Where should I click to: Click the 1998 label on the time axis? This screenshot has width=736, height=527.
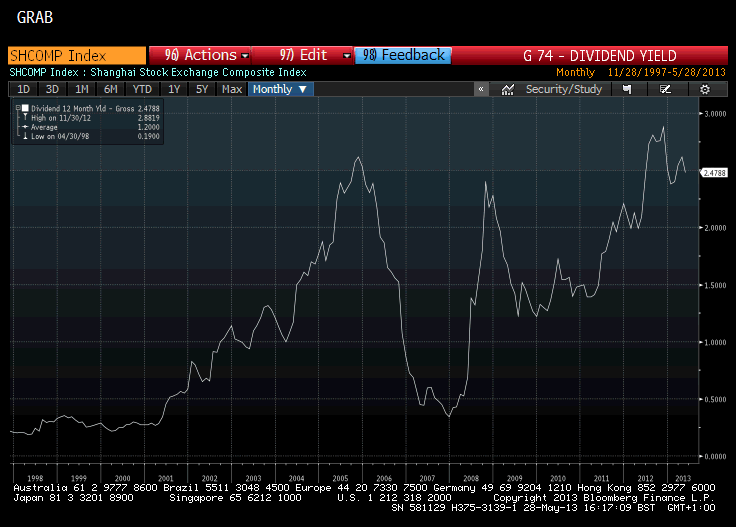[35, 478]
